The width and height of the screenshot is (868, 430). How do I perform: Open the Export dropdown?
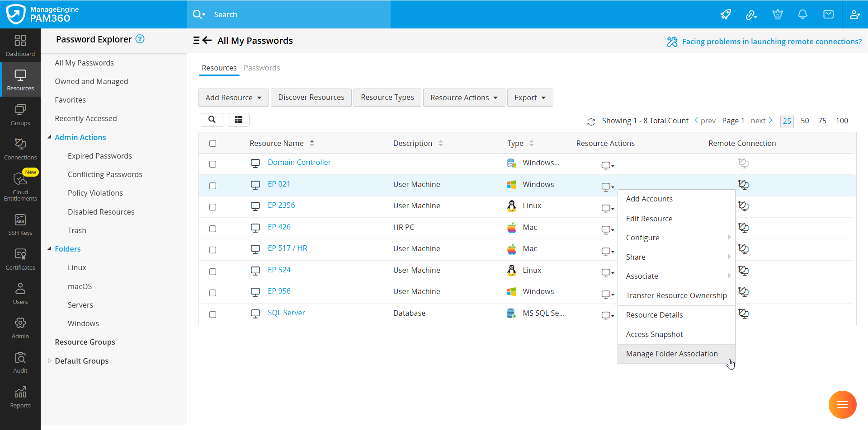pos(529,97)
